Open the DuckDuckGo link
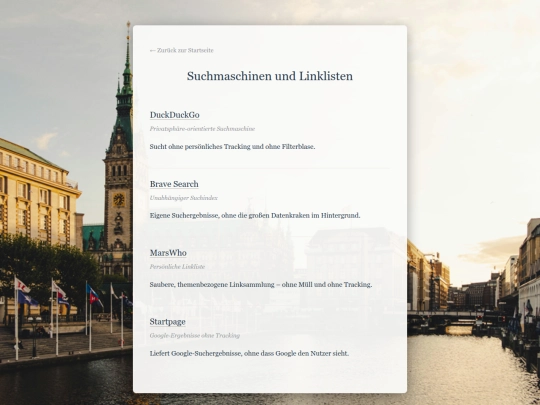 click(175, 115)
